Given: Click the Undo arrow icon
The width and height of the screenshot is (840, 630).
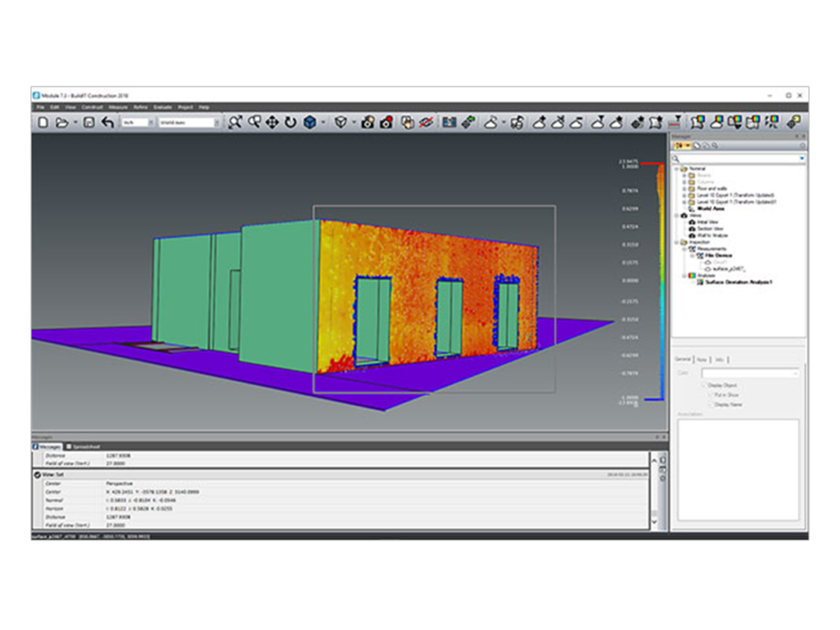Looking at the screenshot, I should pyautogui.click(x=107, y=122).
